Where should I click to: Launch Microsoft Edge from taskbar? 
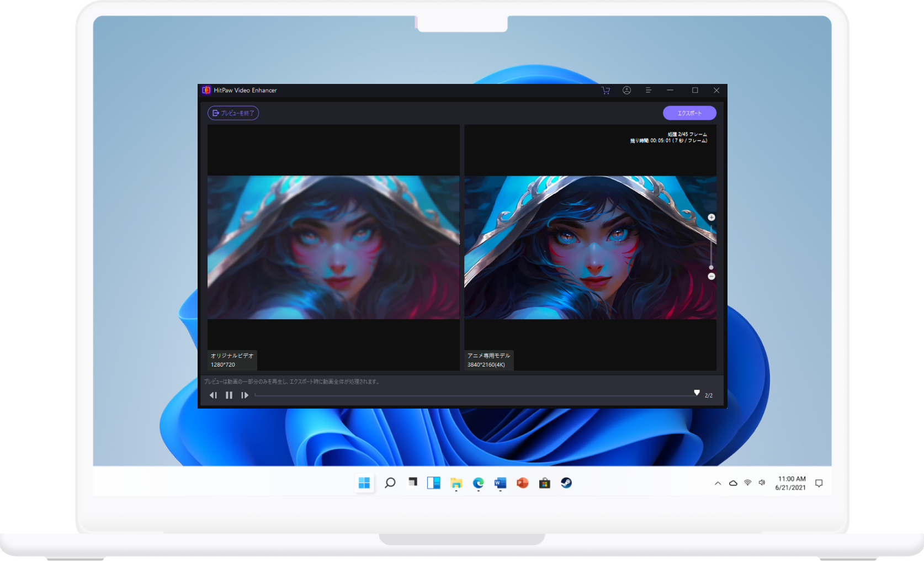coord(478,483)
